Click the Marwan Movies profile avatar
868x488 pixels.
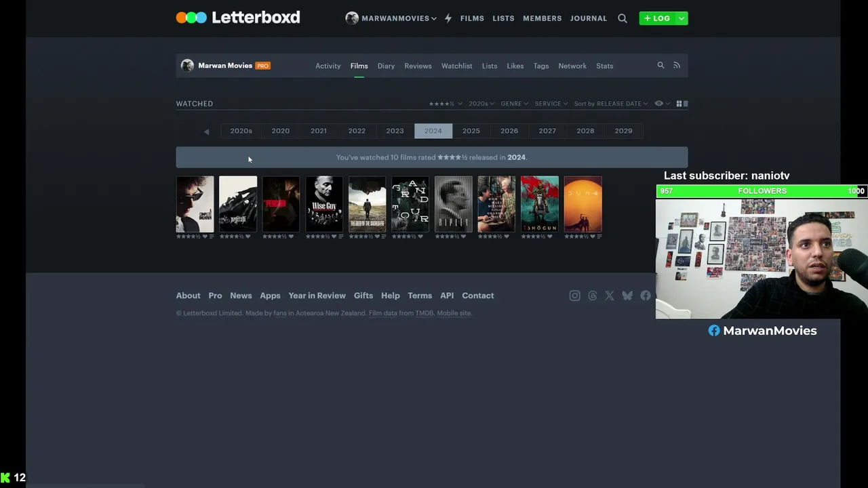coord(188,66)
